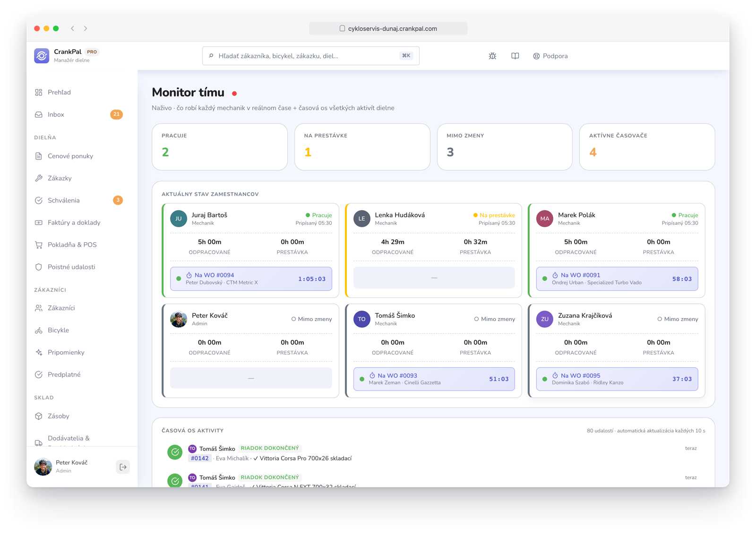The width and height of the screenshot is (756, 534).
Task: Click the 0h 32m Prestávka value
Action: 475,242
